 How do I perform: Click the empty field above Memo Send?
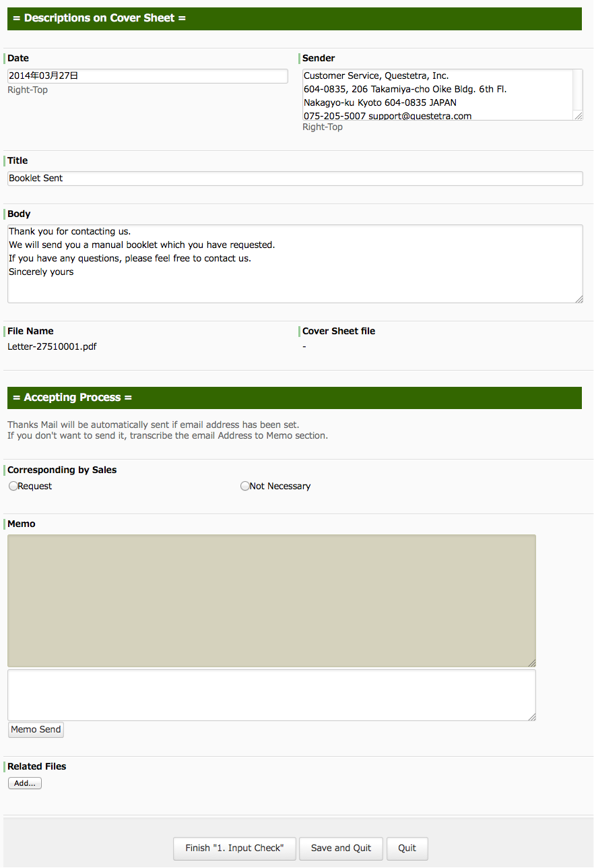tap(271, 694)
